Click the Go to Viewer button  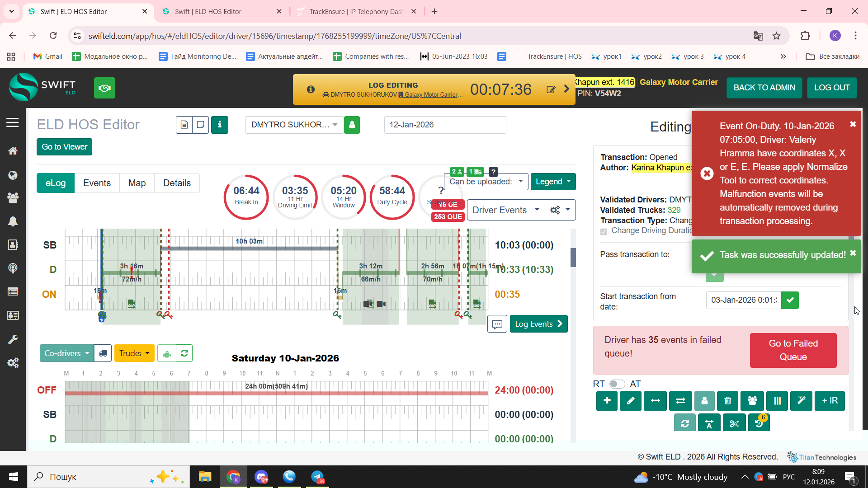coord(64,147)
